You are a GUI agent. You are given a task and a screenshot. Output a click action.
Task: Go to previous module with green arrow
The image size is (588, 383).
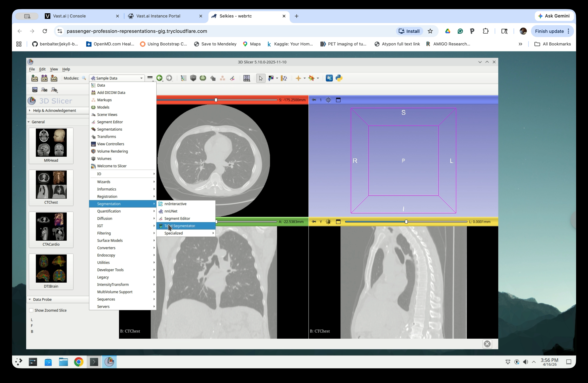(x=159, y=78)
